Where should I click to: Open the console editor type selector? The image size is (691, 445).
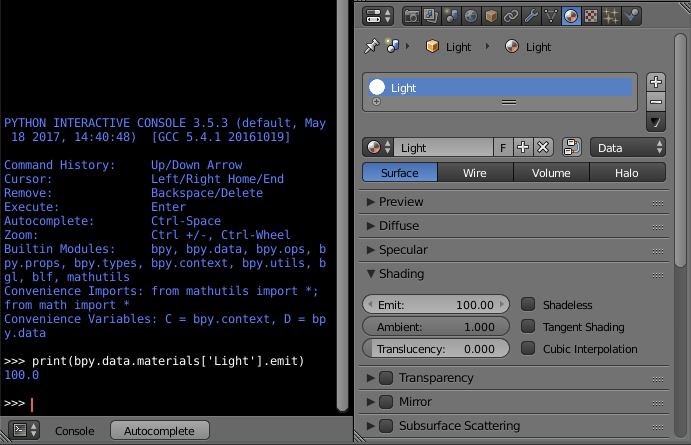(24, 430)
